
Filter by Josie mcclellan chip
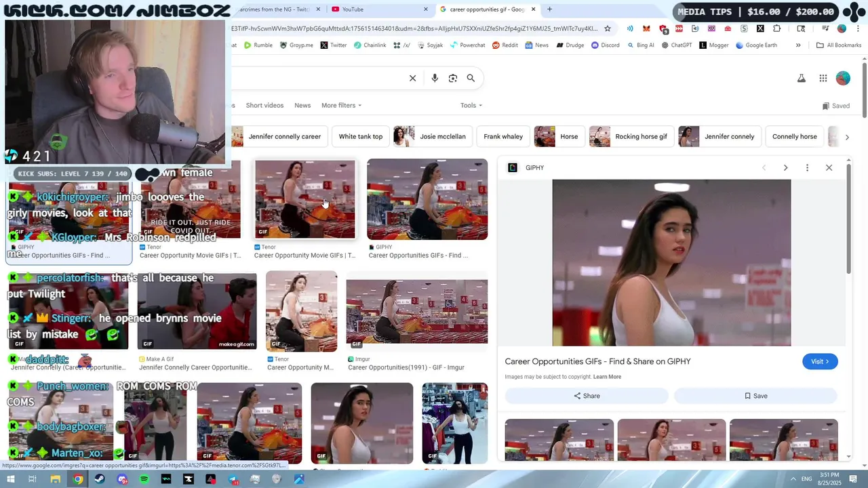pos(433,136)
